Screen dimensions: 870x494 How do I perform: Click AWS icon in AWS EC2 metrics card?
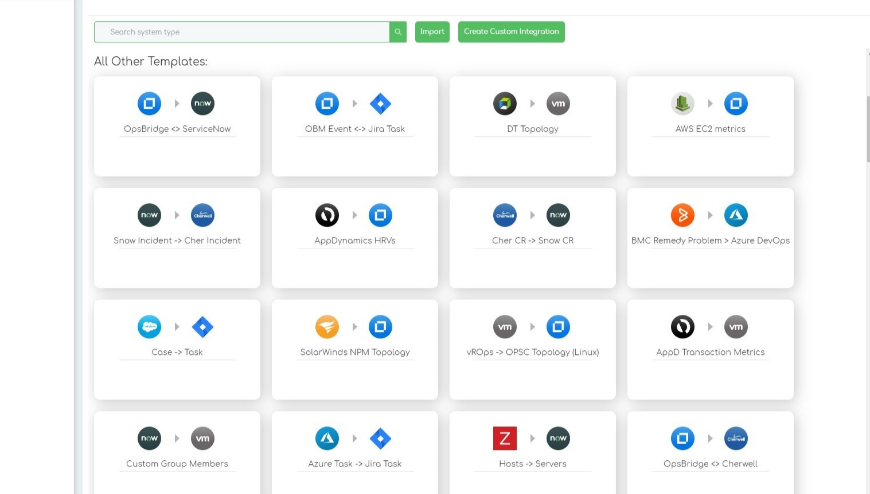(x=682, y=103)
